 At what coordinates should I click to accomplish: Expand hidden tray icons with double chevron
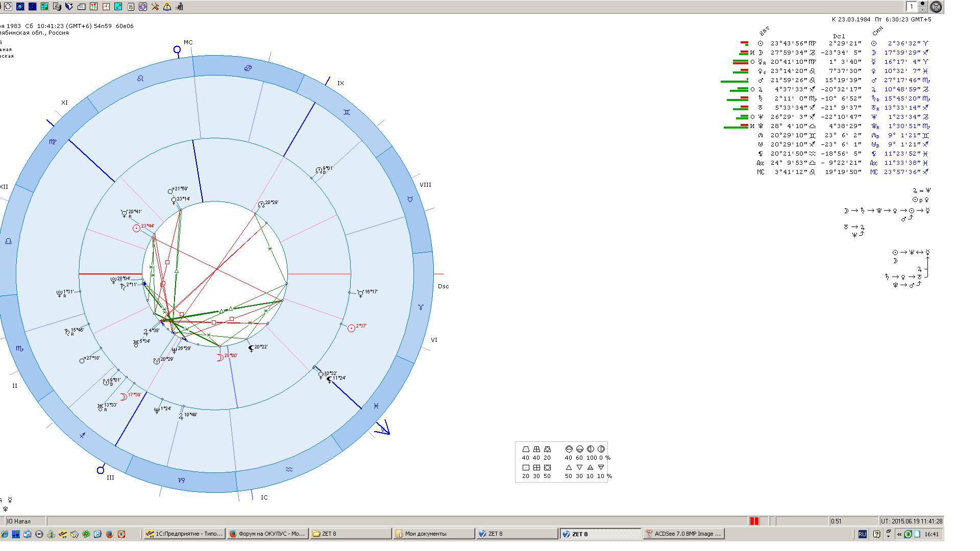click(899, 534)
